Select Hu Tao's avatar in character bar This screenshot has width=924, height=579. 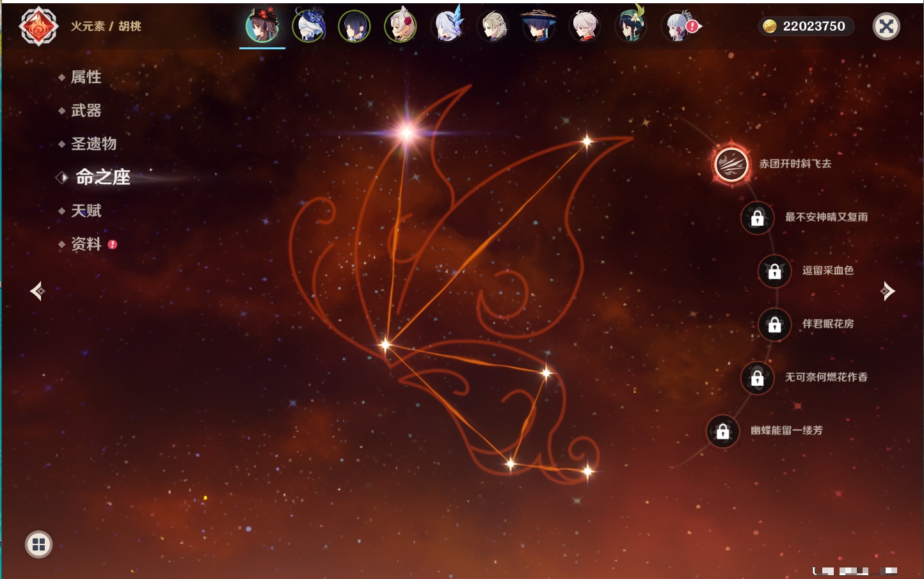tap(262, 26)
